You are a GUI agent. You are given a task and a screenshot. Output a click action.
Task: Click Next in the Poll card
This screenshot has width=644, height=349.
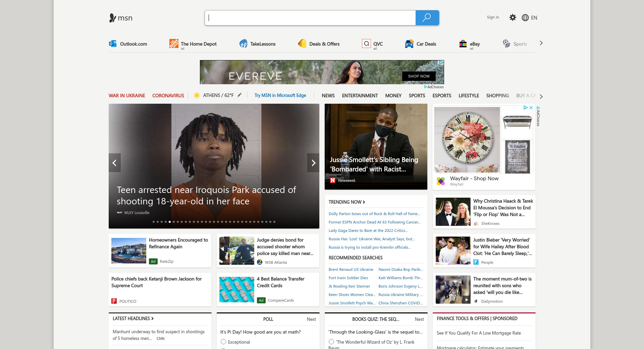[311, 319]
